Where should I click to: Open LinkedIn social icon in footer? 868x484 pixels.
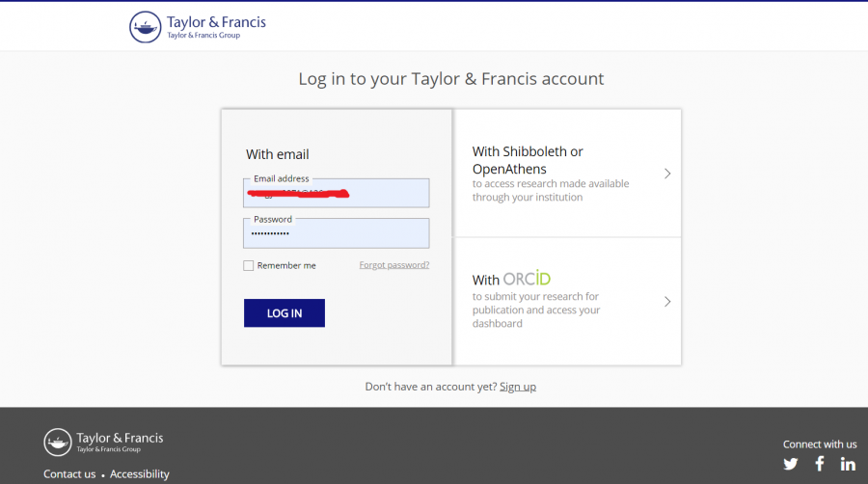(848, 464)
